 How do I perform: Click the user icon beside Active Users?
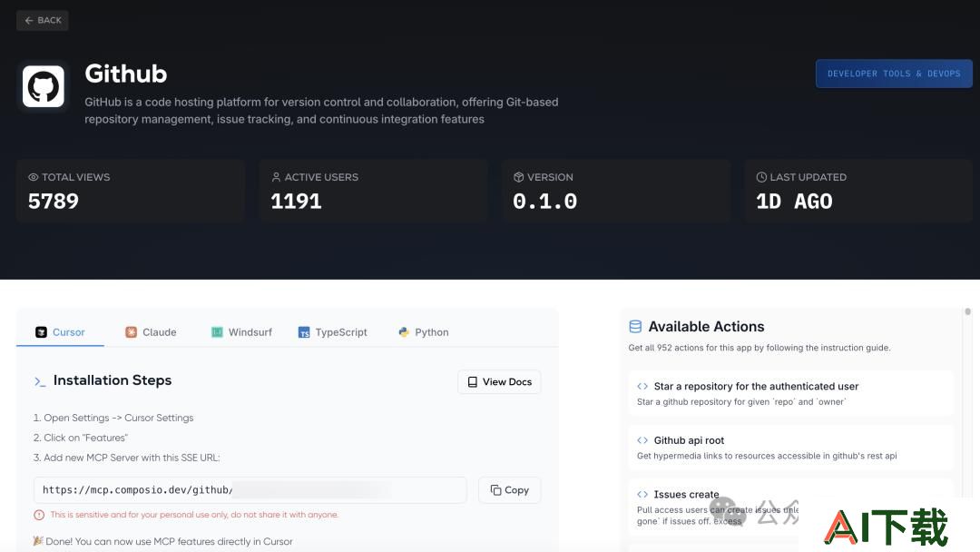coord(276,178)
